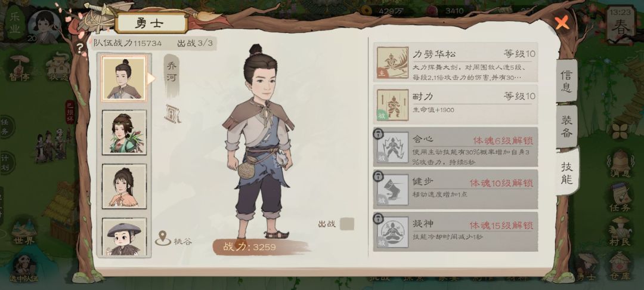Click the 暂停 pause button
644x290 pixels.
click(19, 68)
